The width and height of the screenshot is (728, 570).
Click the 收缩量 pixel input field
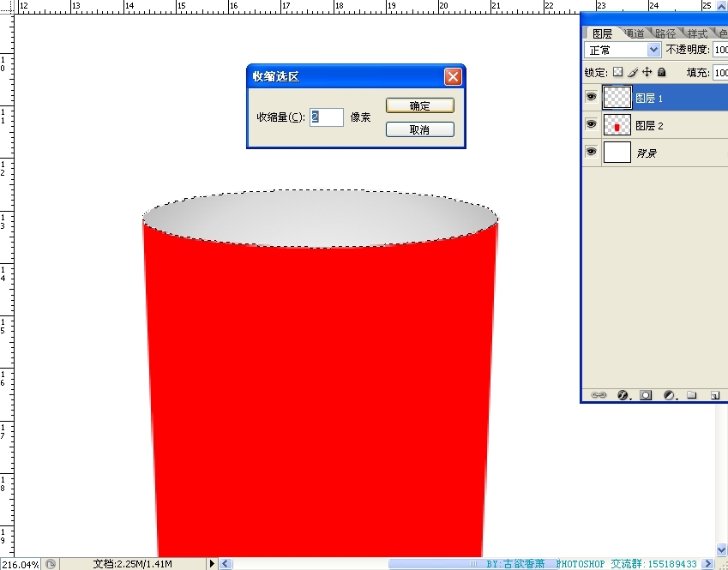(326, 117)
